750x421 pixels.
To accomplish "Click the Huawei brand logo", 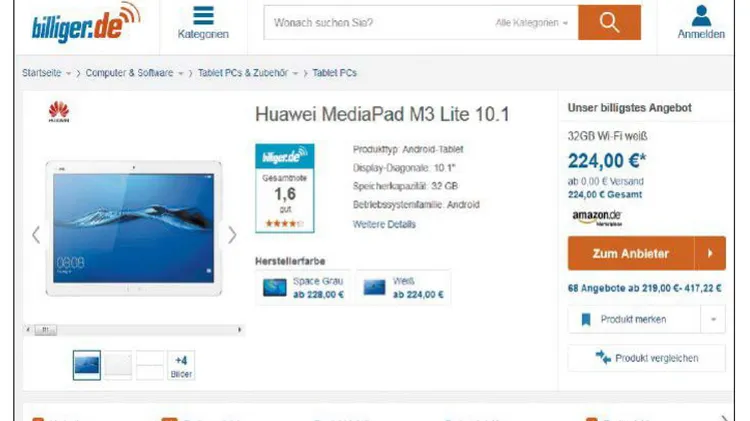I will coord(59,112).
